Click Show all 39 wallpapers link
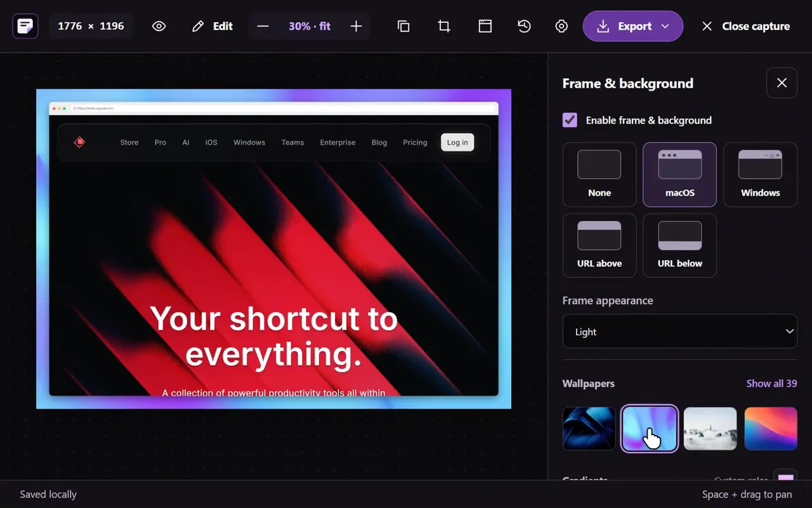The width and height of the screenshot is (812, 508). coord(771,384)
